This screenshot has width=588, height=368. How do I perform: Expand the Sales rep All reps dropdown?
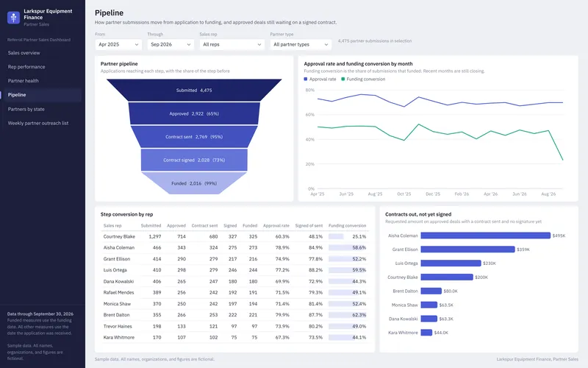pos(232,44)
